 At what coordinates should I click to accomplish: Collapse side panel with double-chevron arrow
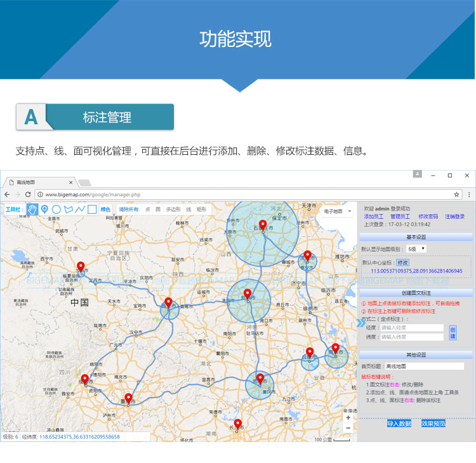(x=361, y=323)
